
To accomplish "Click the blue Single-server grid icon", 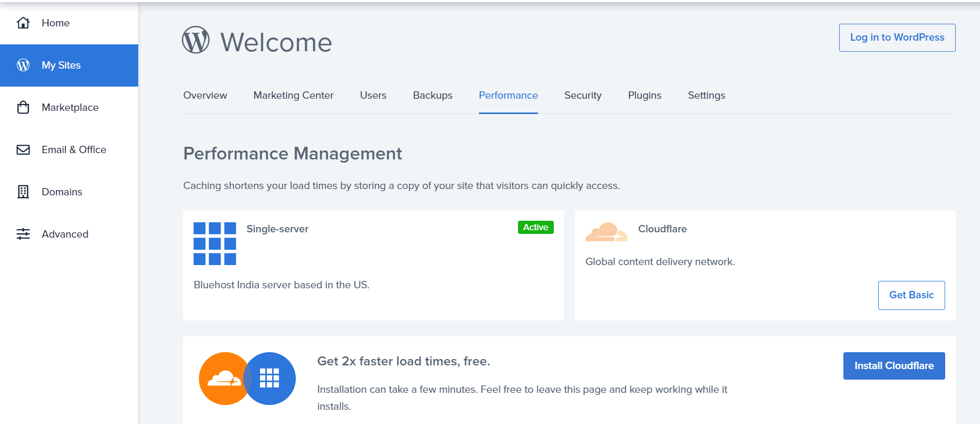I will pyautogui.click(x=215, y=243).
